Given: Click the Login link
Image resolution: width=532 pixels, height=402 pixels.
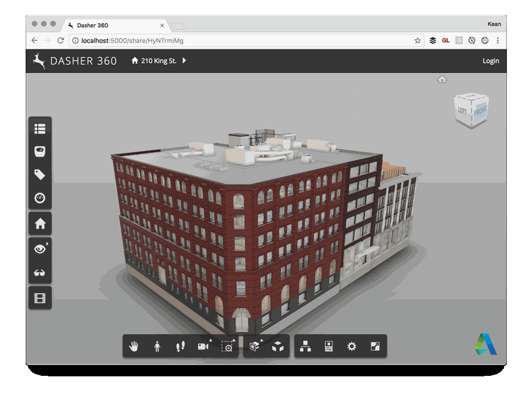Looking at the screenshot, I should point(490,61).
